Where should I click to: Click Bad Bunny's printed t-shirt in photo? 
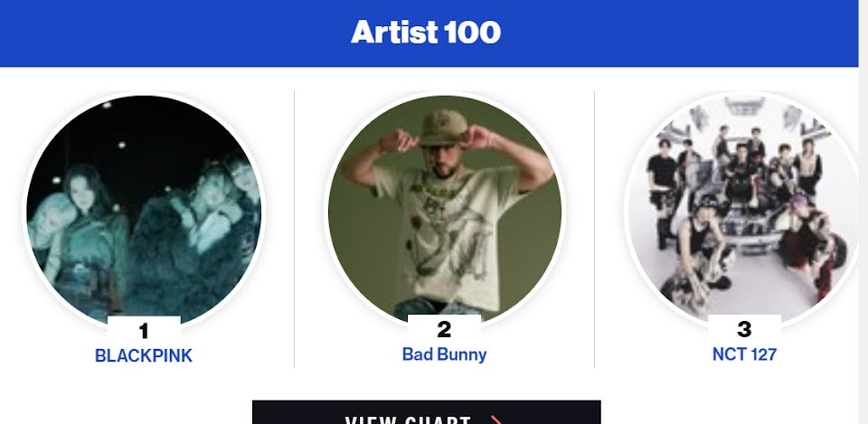click(x=448, y=238)
